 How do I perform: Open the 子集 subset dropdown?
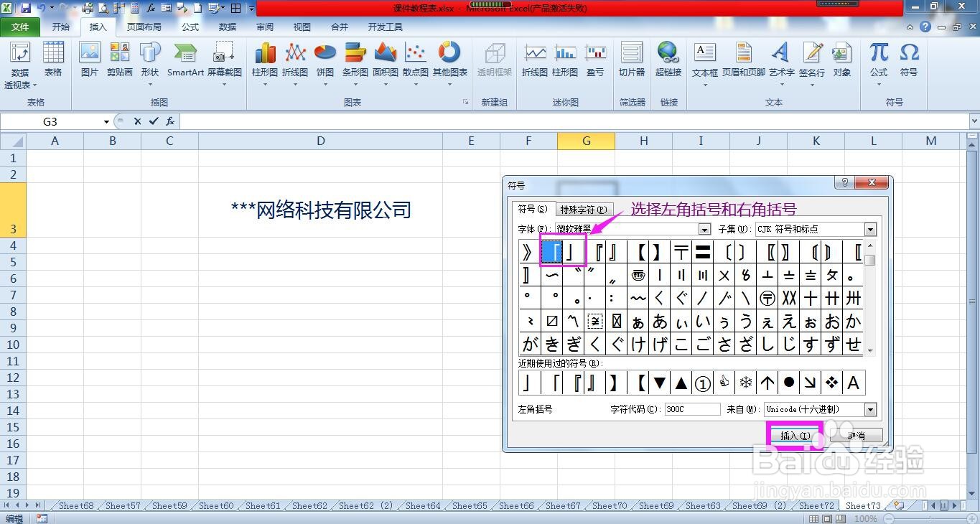click(x=870, y=229)
